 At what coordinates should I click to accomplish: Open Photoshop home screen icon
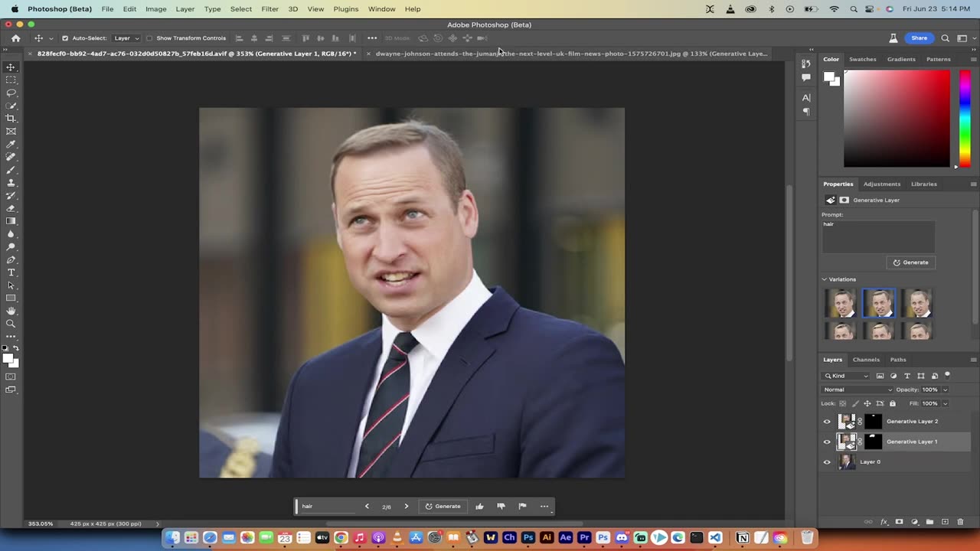coord(15,38)
